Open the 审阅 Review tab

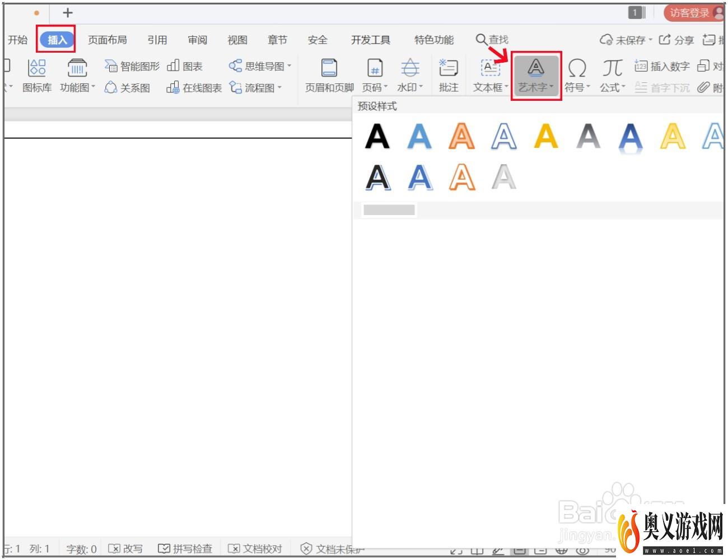(198, 40)
